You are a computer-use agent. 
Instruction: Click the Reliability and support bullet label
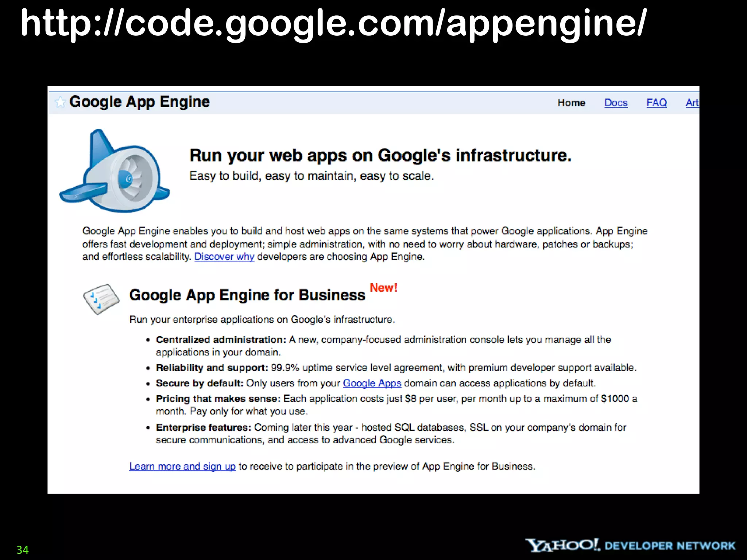[x=212, y=367]
